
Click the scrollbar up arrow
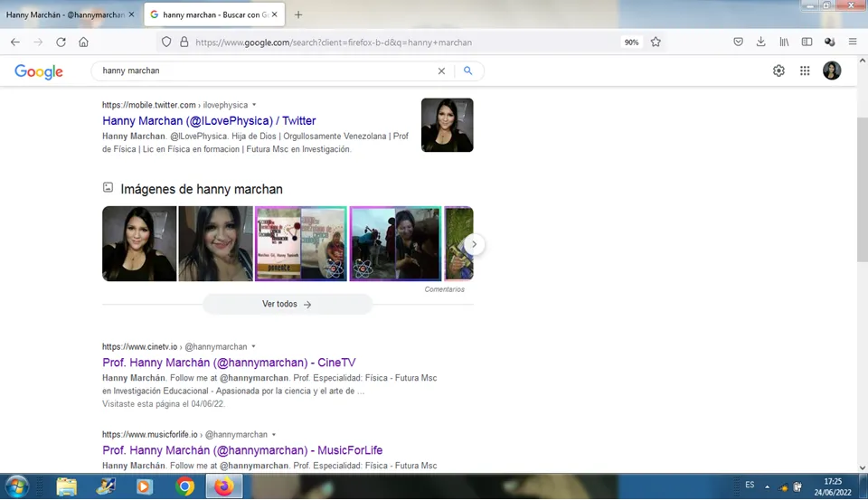862,60
